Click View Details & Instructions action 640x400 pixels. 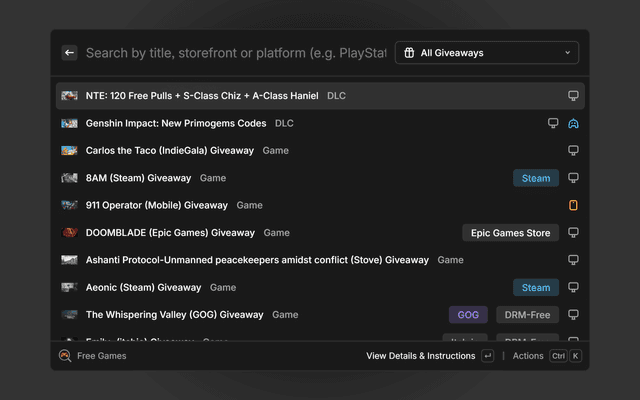coord(420,356)
